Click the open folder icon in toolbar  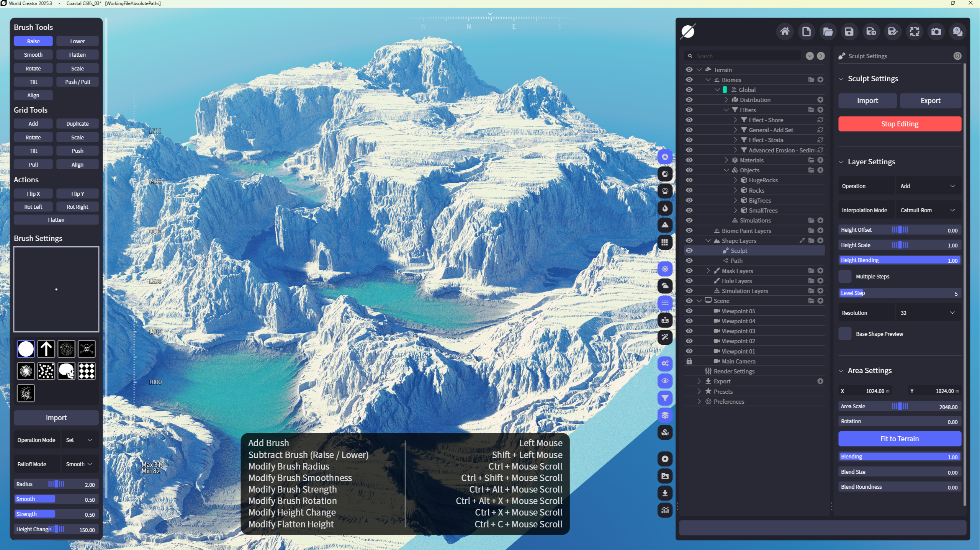(x=828, y=31)
